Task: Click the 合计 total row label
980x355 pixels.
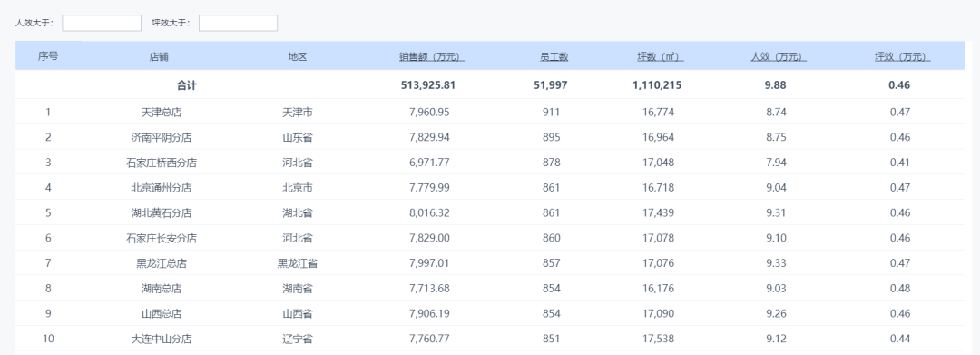Action: [186, 85]
